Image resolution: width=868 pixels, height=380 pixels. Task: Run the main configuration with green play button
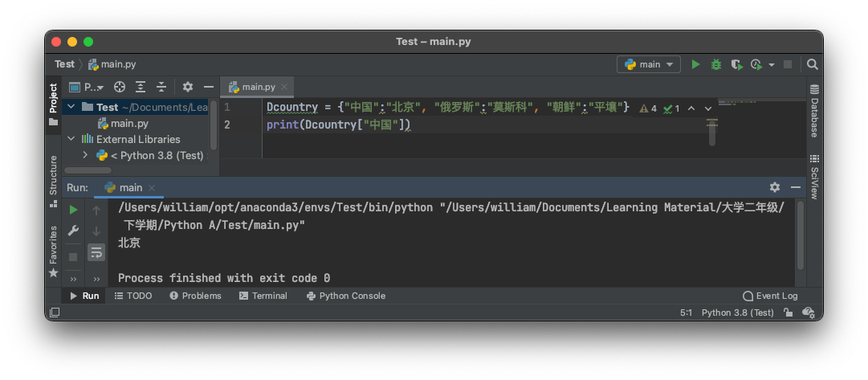point(695,64)
